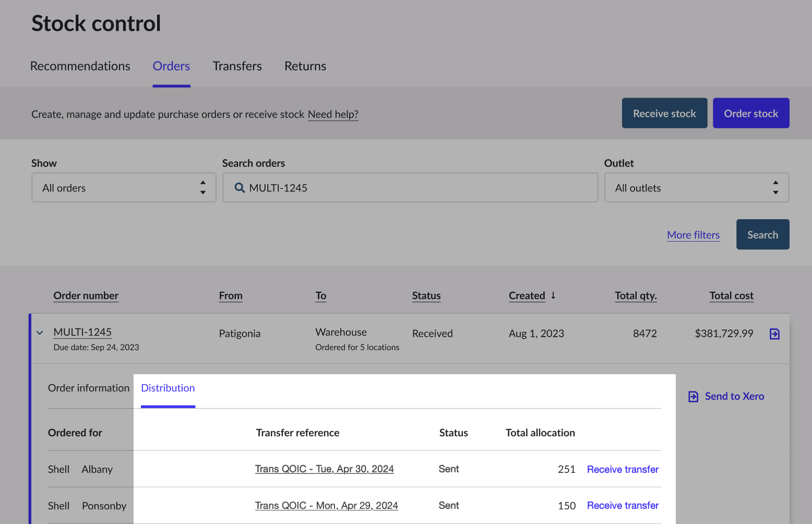Viewport: 812px width, 524px height.
Task: Click the dark Search button
Action: tap(762, 235)
